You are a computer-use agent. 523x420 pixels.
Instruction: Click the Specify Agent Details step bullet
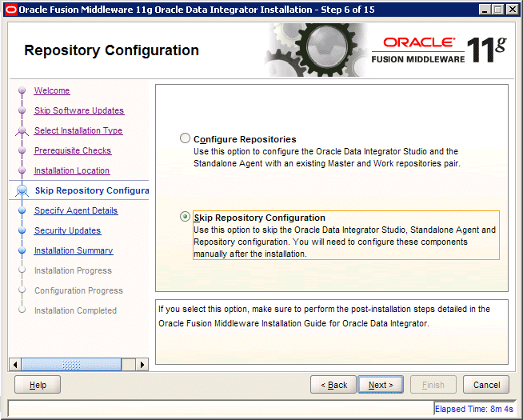(x=22, y=210)
